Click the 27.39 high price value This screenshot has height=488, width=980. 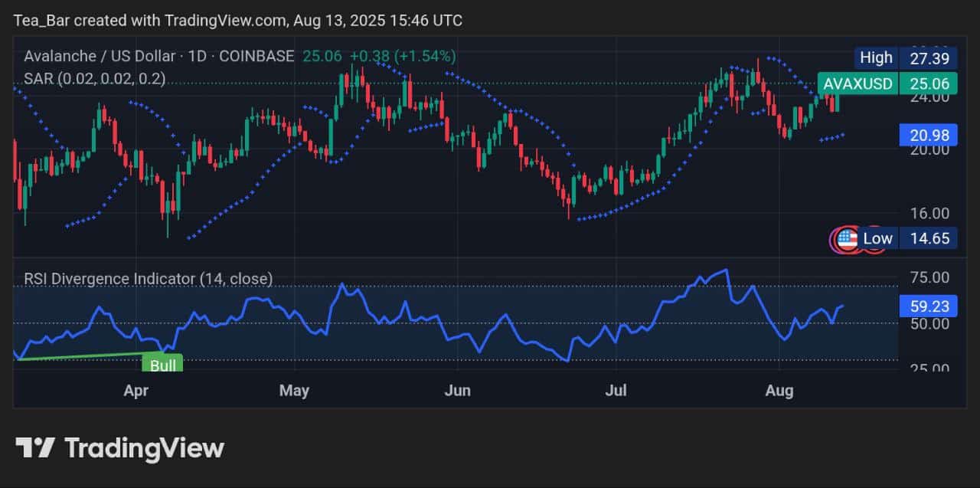[929, 57]
